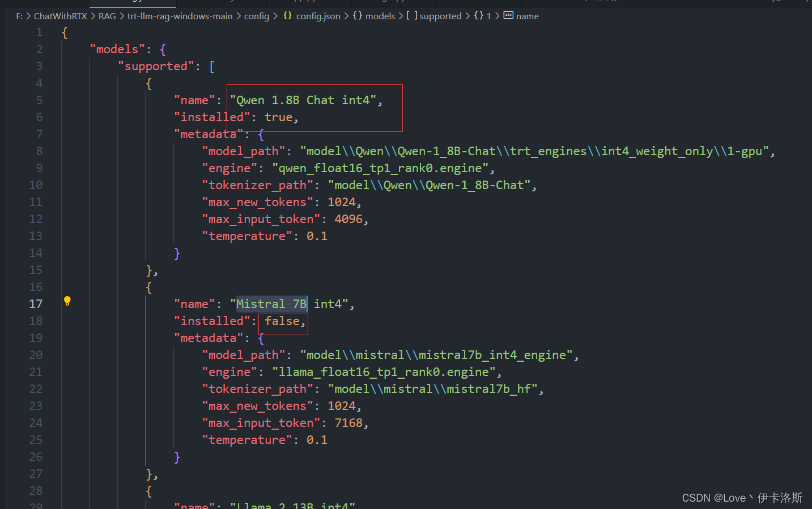Select line number 1 in the gutter

pyautogui.click(x=39, y=32)
